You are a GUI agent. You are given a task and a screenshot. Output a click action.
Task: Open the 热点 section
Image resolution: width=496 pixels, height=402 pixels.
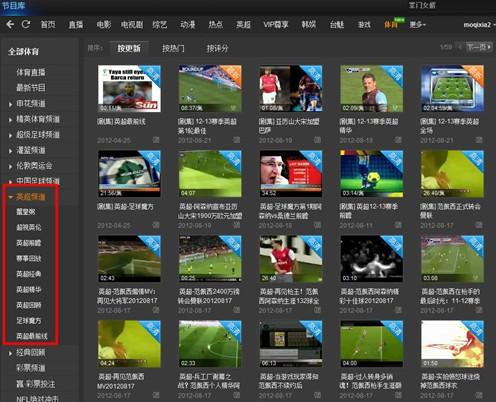click(x=215, y=24)
